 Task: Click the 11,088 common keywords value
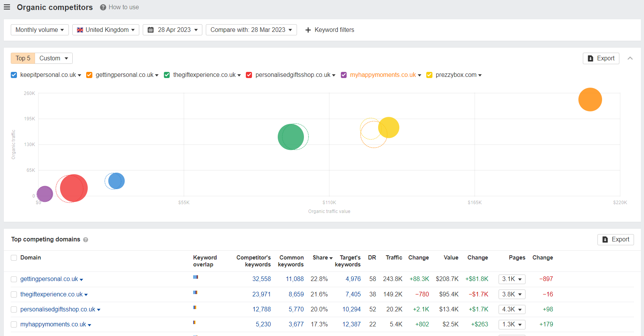(295, 279)
